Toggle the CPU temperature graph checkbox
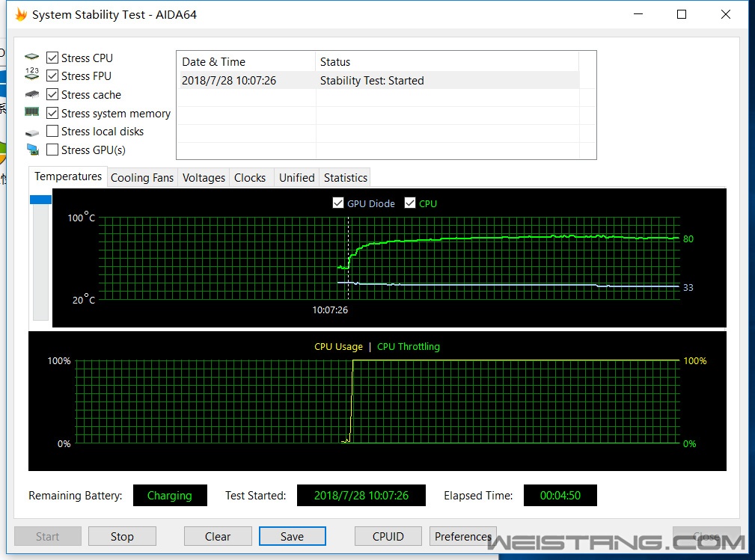 (x=410, y=203)
